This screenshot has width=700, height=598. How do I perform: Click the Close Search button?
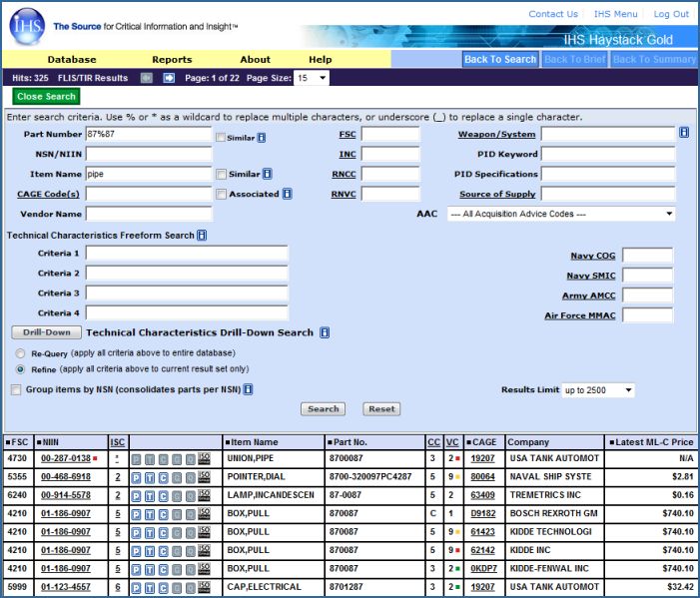pos(46,97)
